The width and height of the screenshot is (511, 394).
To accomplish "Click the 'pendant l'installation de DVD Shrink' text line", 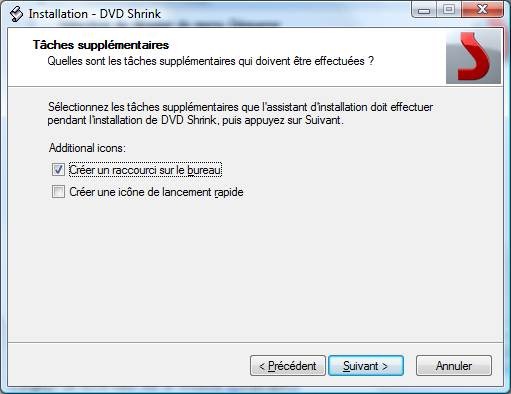I will tap(195, 120).
